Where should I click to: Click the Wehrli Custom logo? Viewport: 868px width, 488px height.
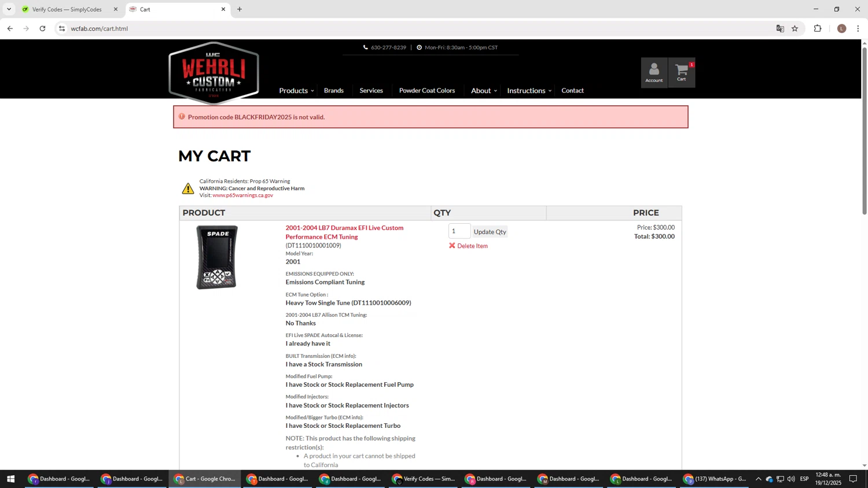214,73
